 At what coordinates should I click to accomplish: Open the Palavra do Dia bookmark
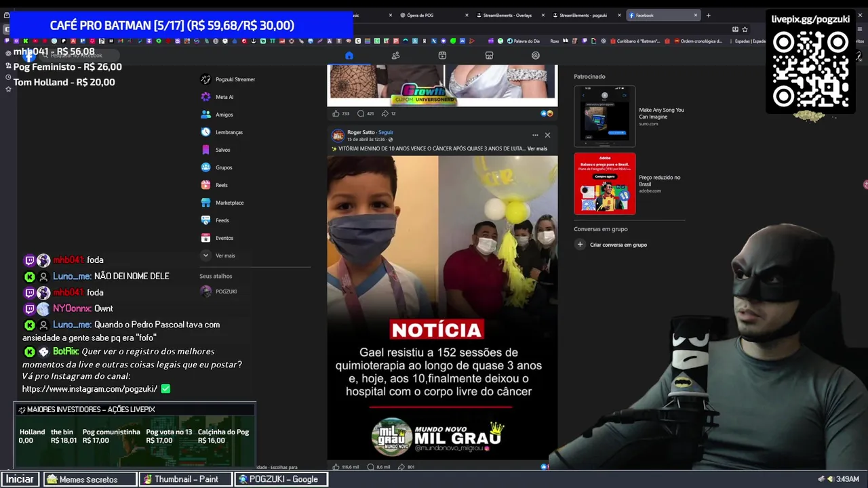pyautogui.click(x=522, y=41)
